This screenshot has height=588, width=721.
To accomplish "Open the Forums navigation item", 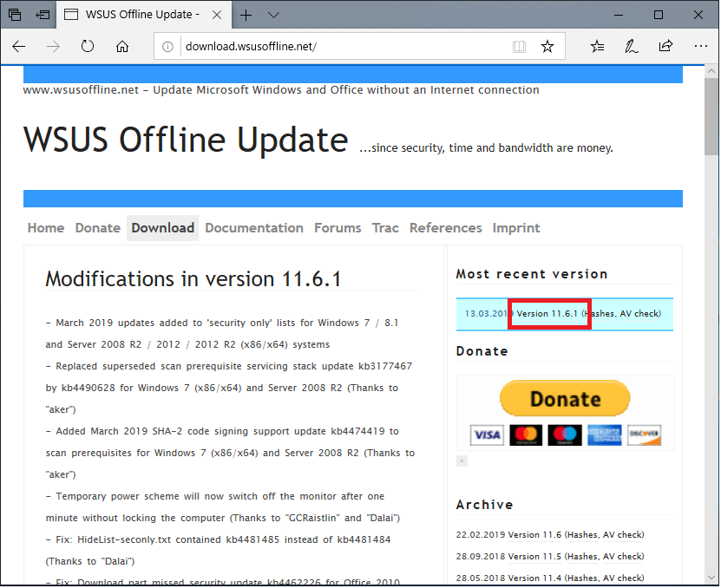I will coord(338,228).
